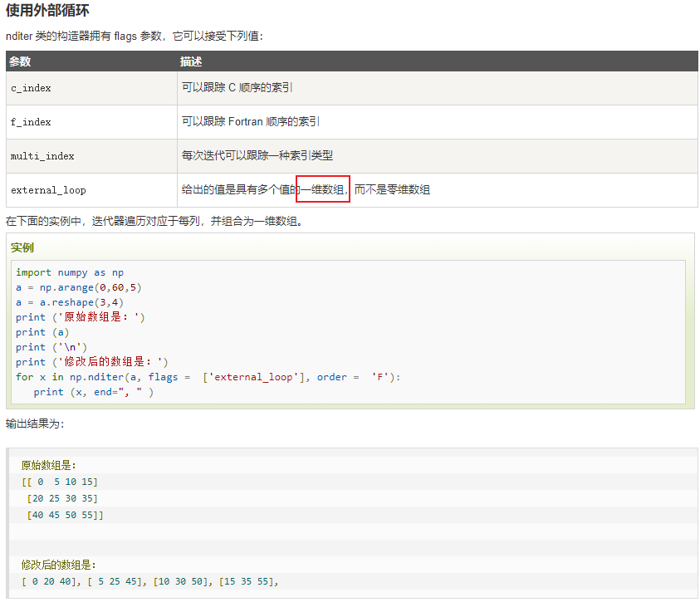Viewport: 700px width, 607px height.
Task: Click code line print ('\n')
Action: click(x=51, y=347)
